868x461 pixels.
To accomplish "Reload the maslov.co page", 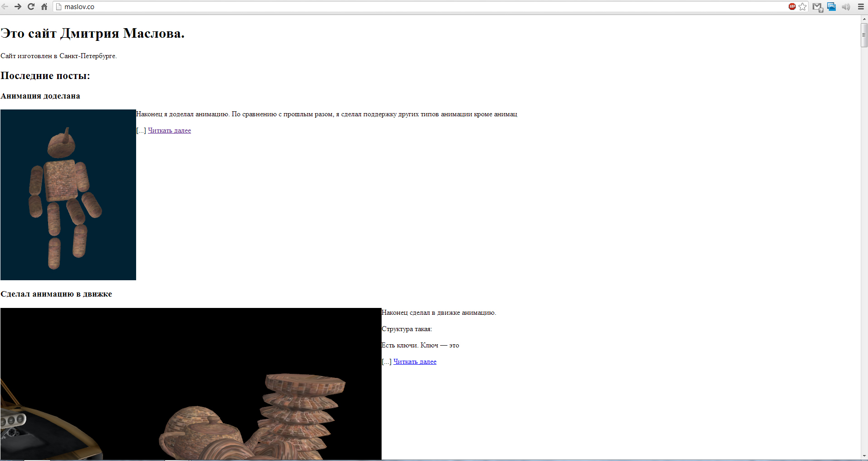I will point(31,7).
